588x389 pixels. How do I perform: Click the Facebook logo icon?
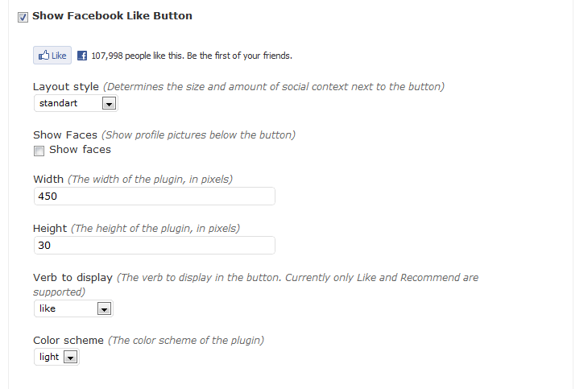82,56
